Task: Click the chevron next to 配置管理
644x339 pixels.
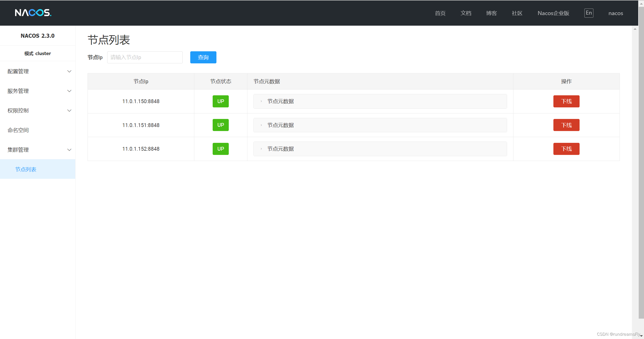Action: click(69, 71)
